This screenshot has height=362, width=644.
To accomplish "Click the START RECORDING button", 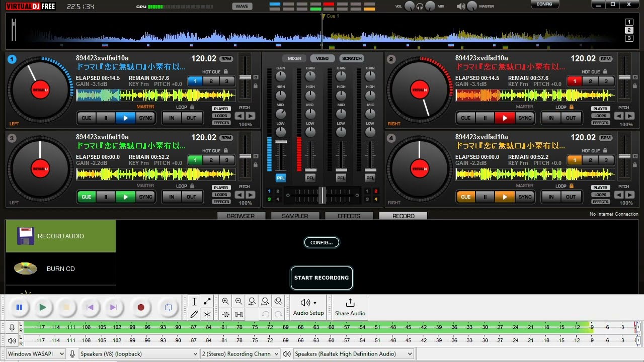I will pyautogui.click(x=321, y=278).
